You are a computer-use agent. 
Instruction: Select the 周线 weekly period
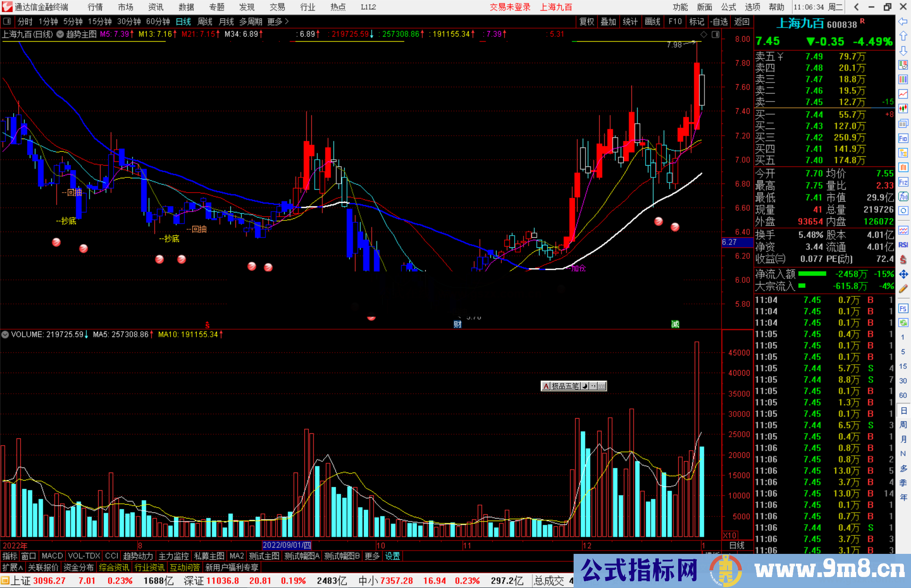tap(205, 21)
